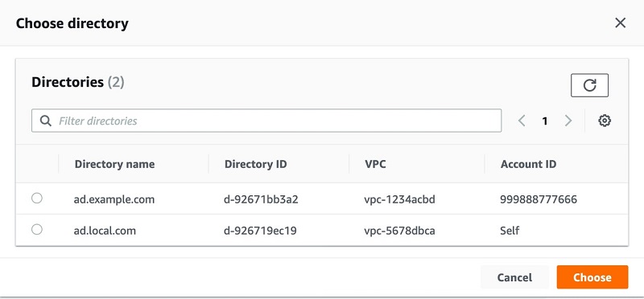This screenshot has width=644, height=299.
Task: Click the vpc-5678dbca cell
Action: click(x=399, y=231)
